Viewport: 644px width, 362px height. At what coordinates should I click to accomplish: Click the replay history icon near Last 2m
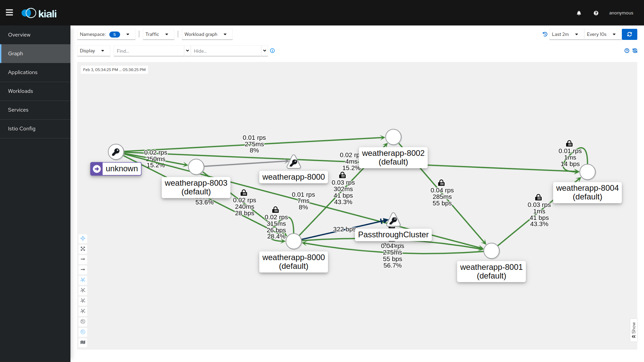pyautogui.click(x=545, y=34)
